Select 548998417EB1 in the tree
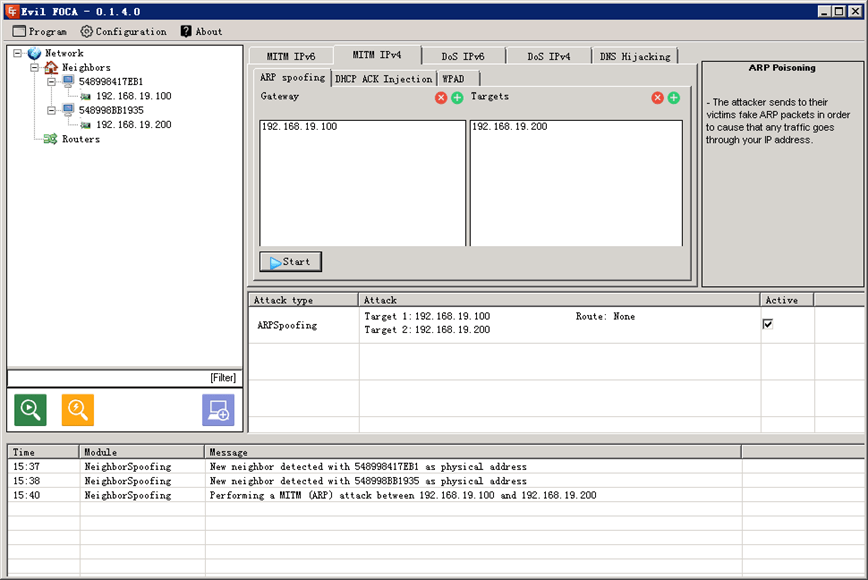868x580 pixels. (111, 81)
